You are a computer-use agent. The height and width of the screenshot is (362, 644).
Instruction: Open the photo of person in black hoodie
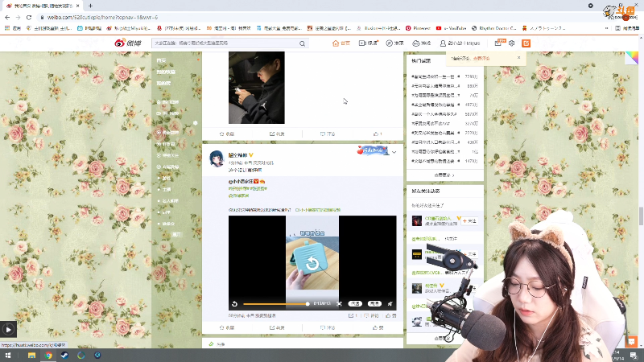click(257, 88)
